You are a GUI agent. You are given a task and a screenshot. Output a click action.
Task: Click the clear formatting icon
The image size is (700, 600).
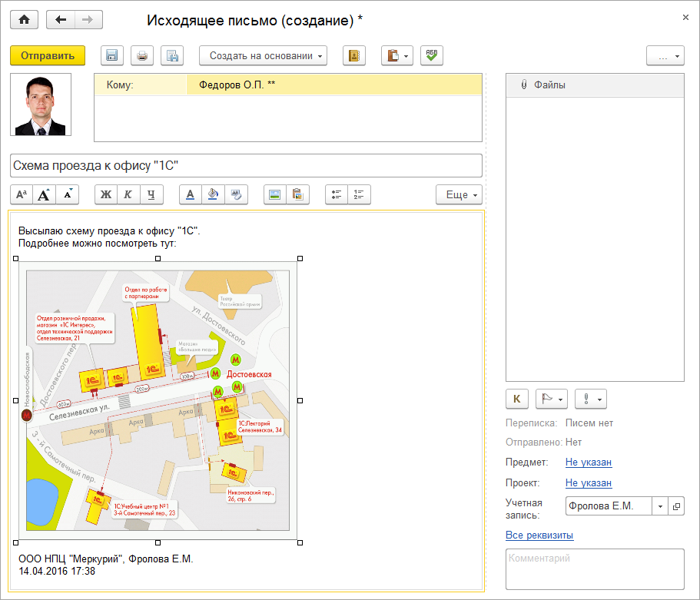coord(236,194)
